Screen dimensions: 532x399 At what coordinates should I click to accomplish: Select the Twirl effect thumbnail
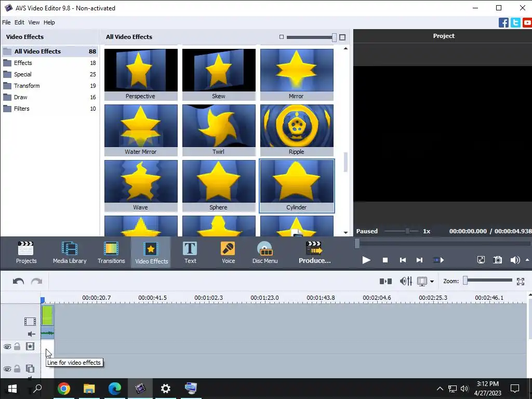click(219, 130)
